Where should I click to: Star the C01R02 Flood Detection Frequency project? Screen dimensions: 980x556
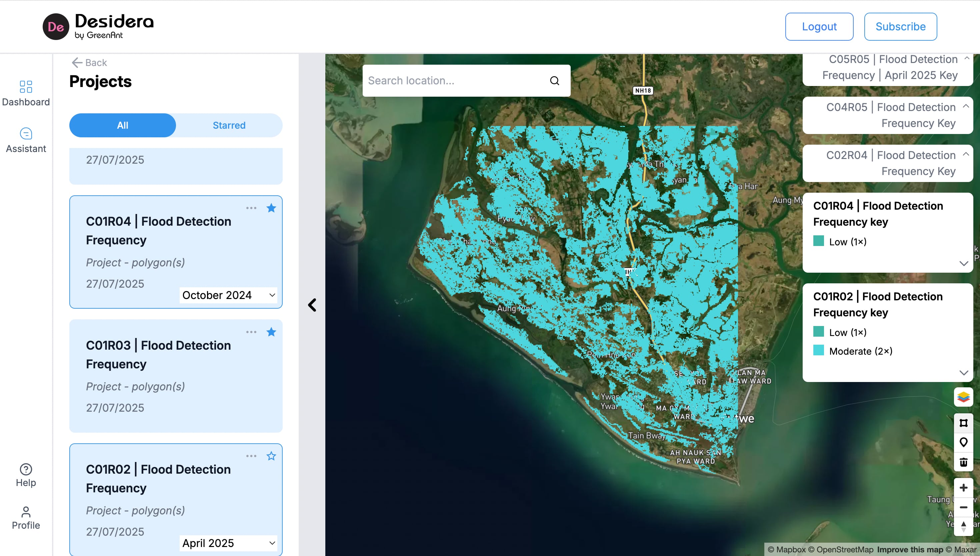(x=271, y=456)
